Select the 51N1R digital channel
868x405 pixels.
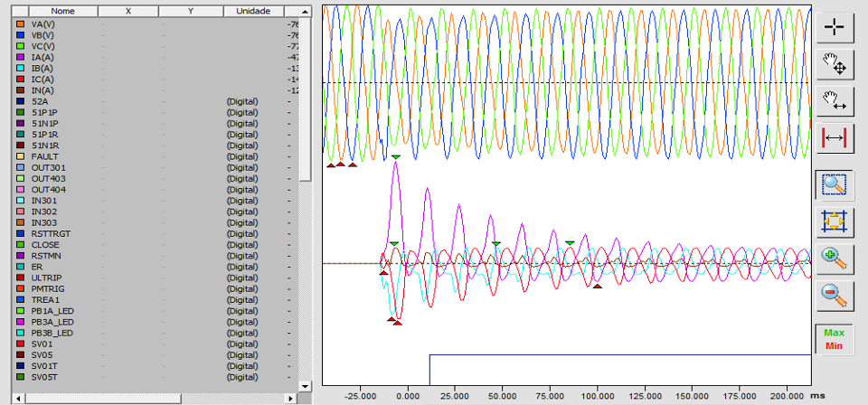tap(155, 146)
